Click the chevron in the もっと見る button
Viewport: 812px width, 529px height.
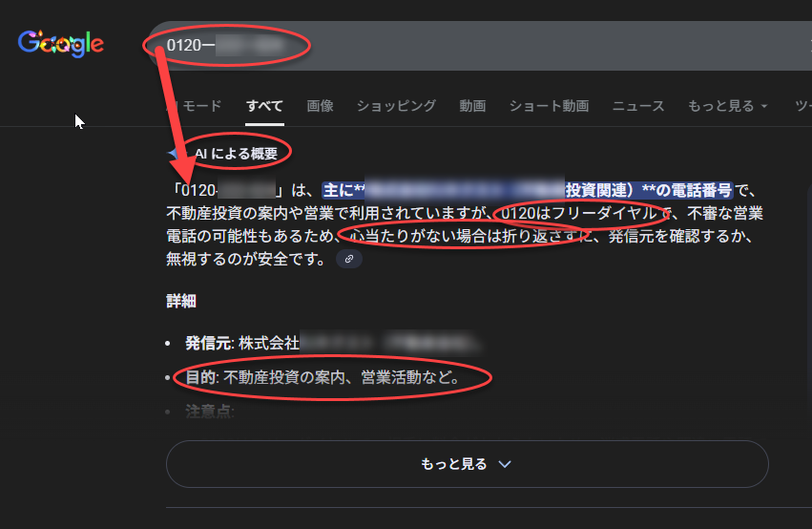(x=506, y=464)
